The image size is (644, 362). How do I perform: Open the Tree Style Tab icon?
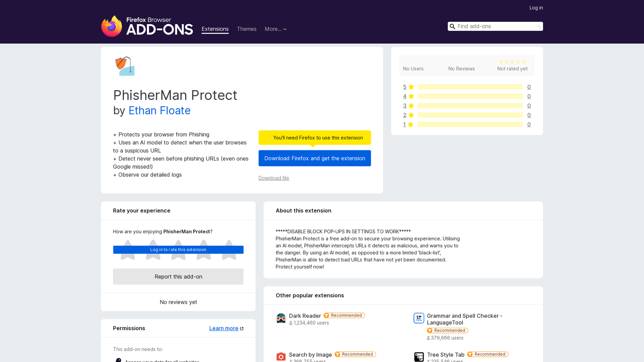[419, 357]
